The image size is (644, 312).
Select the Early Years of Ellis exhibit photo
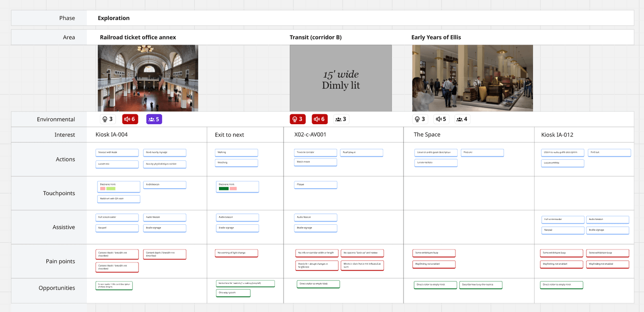tap(473, 78)
